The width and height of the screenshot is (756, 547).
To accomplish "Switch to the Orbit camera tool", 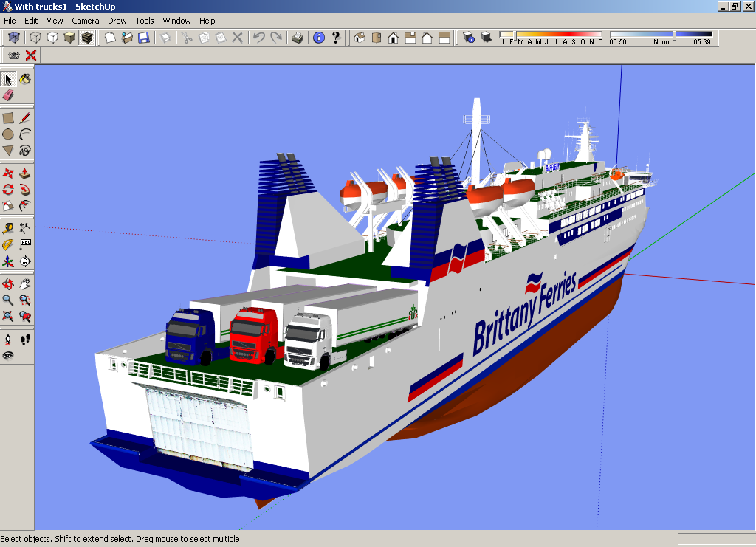I will (8, 283).
